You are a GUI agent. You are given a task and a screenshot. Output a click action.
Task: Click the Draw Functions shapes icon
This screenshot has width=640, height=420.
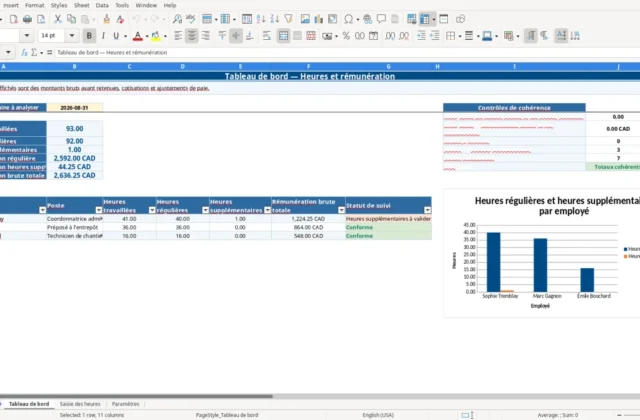tap(460, 19)
